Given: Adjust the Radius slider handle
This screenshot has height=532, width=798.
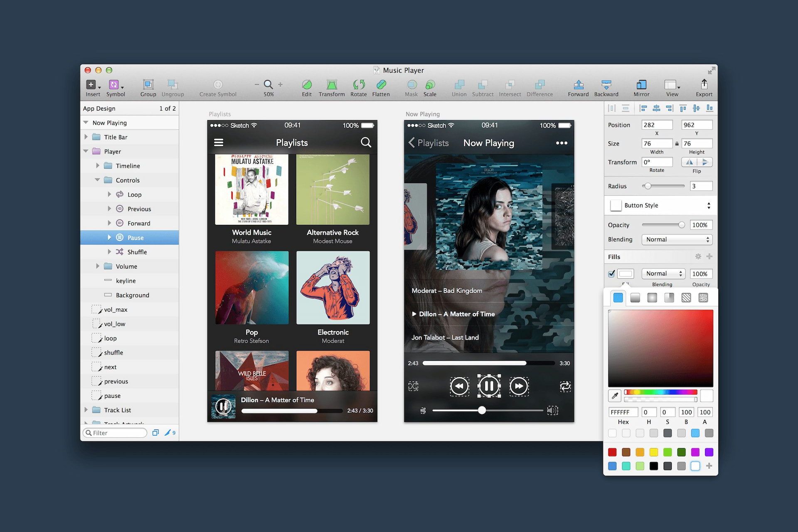Looking at the screenshot, I should pos(648,186).
